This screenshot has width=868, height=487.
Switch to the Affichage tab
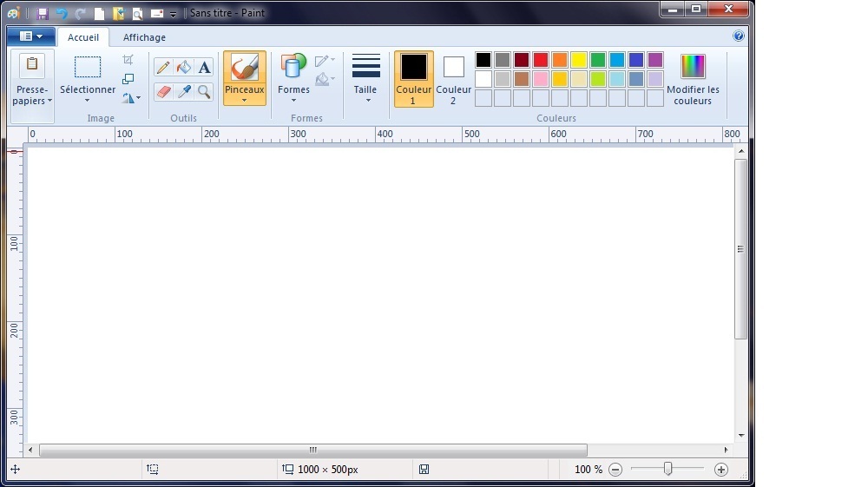[x=144, y=37]
